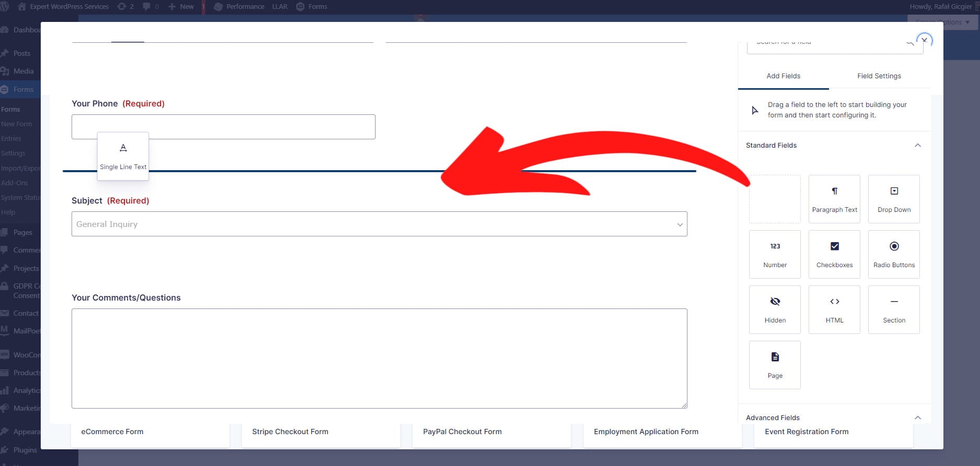Screen dimensions: 980x466
Task: Collapse the Standard Fields section
Action: pyautogui.click(x=917, y=146)
